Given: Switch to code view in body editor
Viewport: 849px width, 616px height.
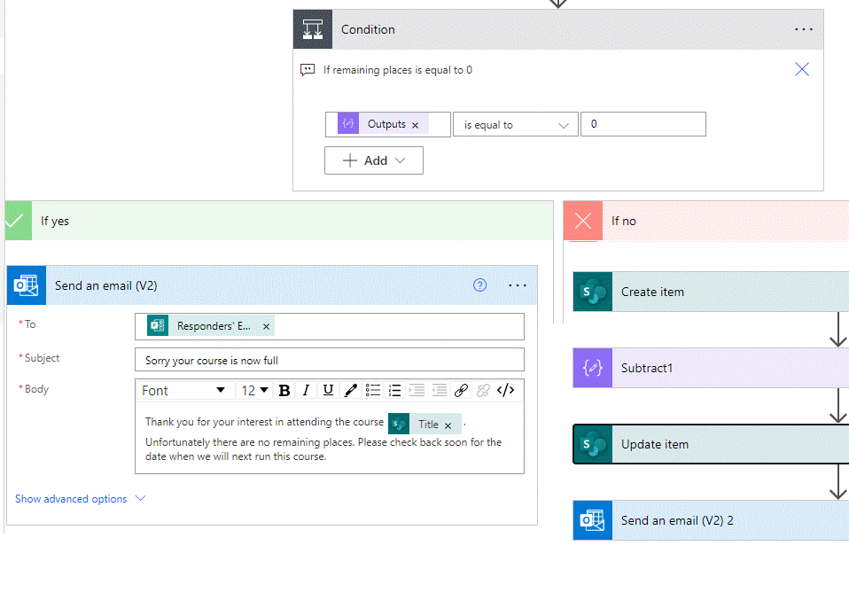Looking at the screenshot, I should pyautogui.click(x=506, y=390).
